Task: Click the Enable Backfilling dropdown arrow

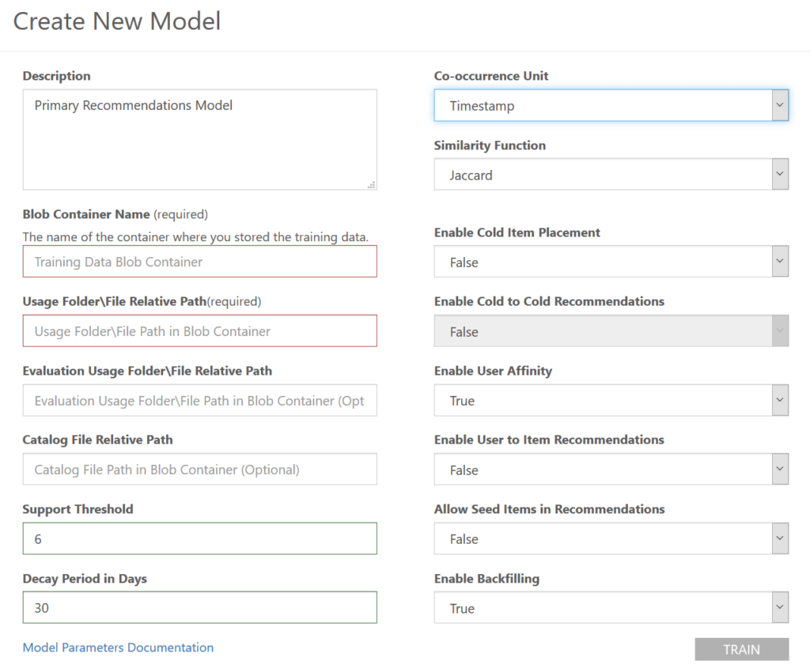Action: pos(782,607)
